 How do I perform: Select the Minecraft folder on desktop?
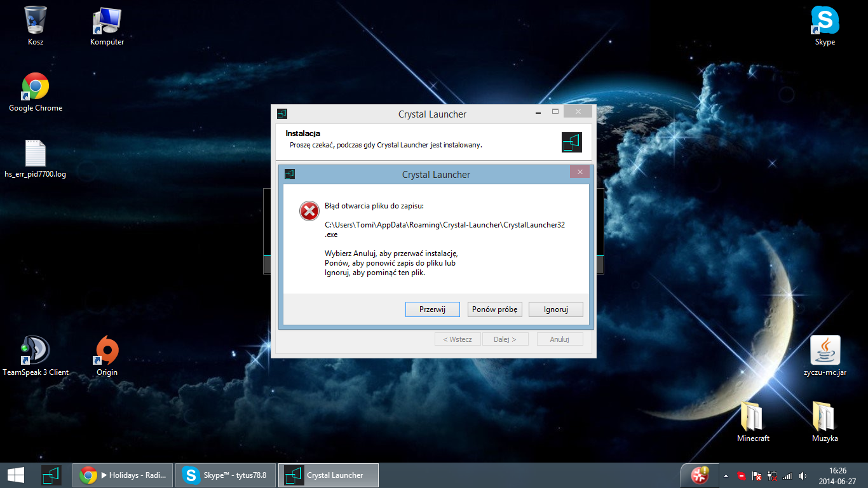tap(753, 422)
